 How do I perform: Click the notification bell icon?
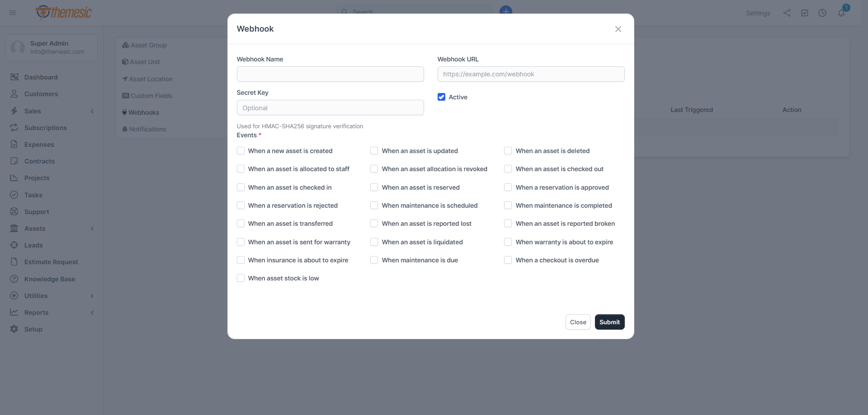pyautogui.click(x=841, y=13)
